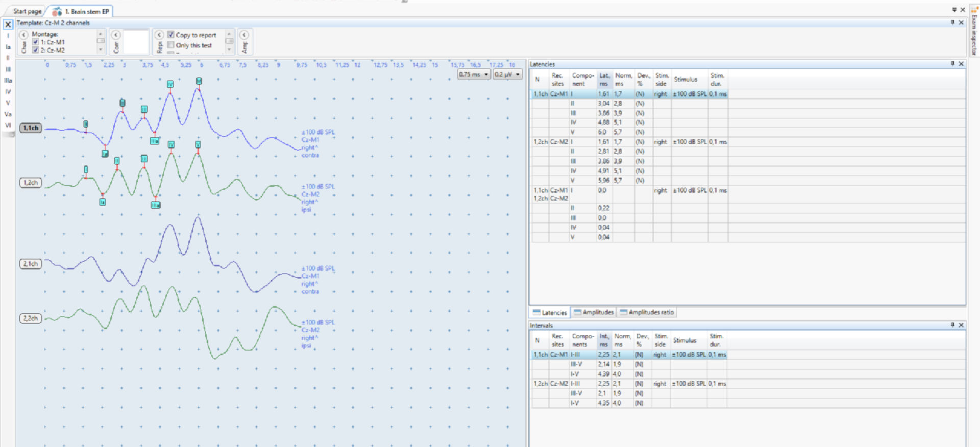Screen dimensions: 980x447
Task: Click wave I marker on 1,2ch trace
Action: click(x=86, y=169)
